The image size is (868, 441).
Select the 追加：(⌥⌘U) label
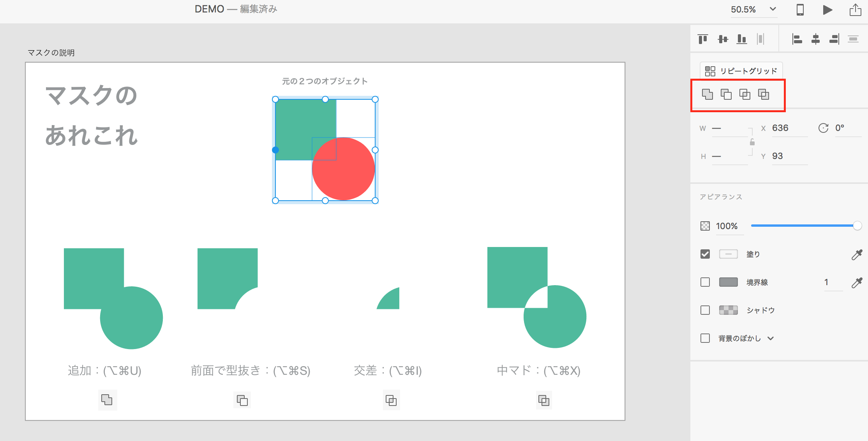[104, 370]
